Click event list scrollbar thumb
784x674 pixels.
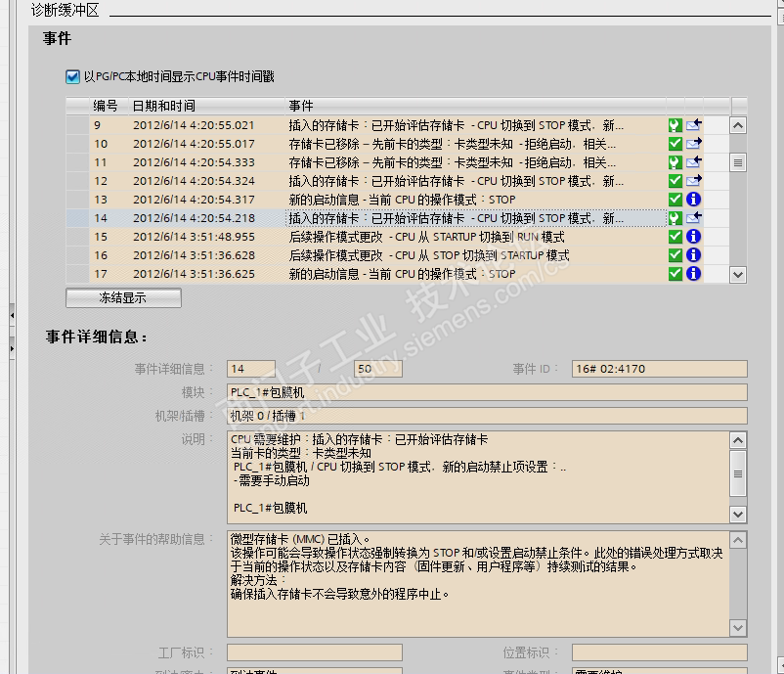(738, 162)
